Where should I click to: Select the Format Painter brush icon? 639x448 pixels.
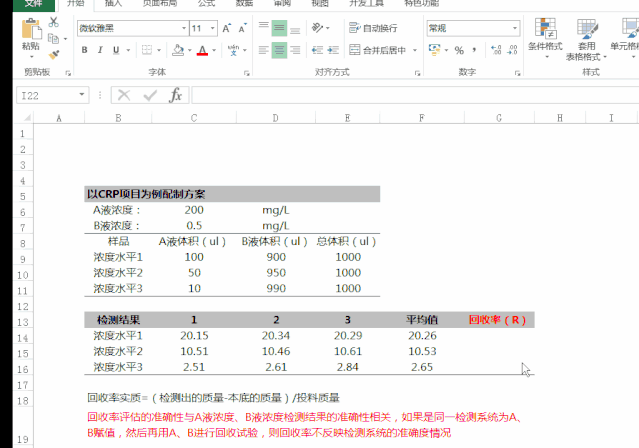54,54
